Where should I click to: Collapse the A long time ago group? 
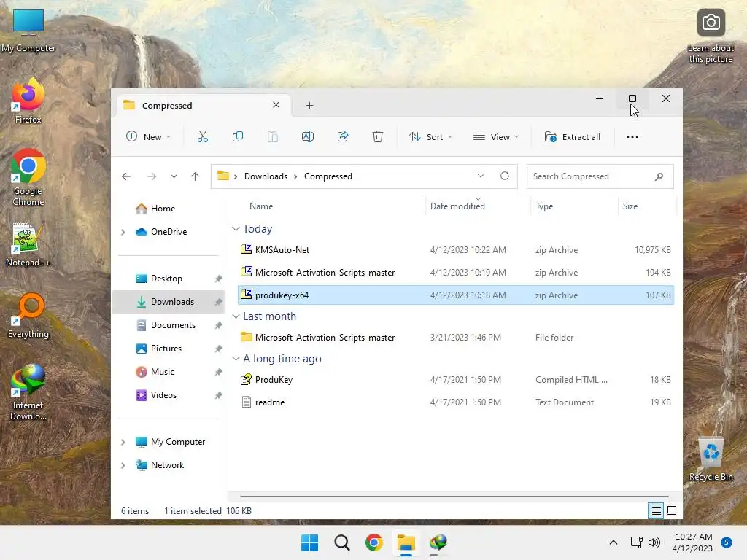[x=236, y=359]
